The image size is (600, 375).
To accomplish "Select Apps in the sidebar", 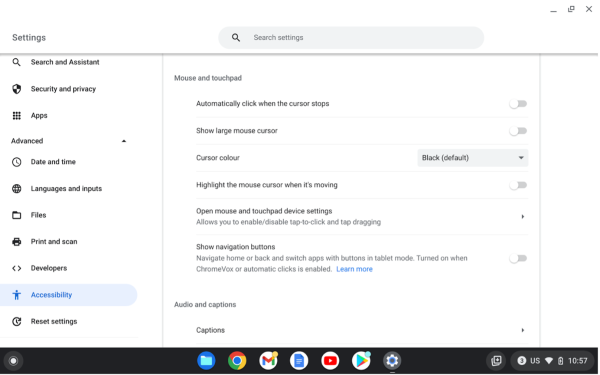I will 39,116.
